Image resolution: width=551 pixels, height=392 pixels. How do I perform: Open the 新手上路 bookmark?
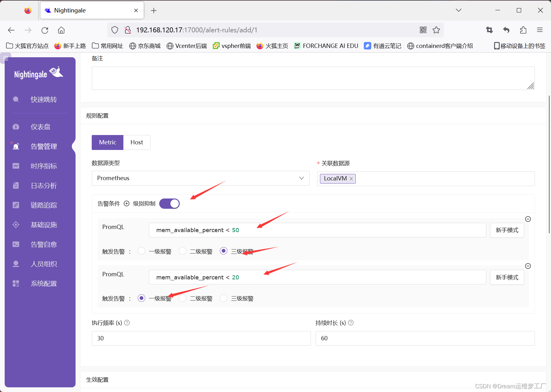coord(70,46)
